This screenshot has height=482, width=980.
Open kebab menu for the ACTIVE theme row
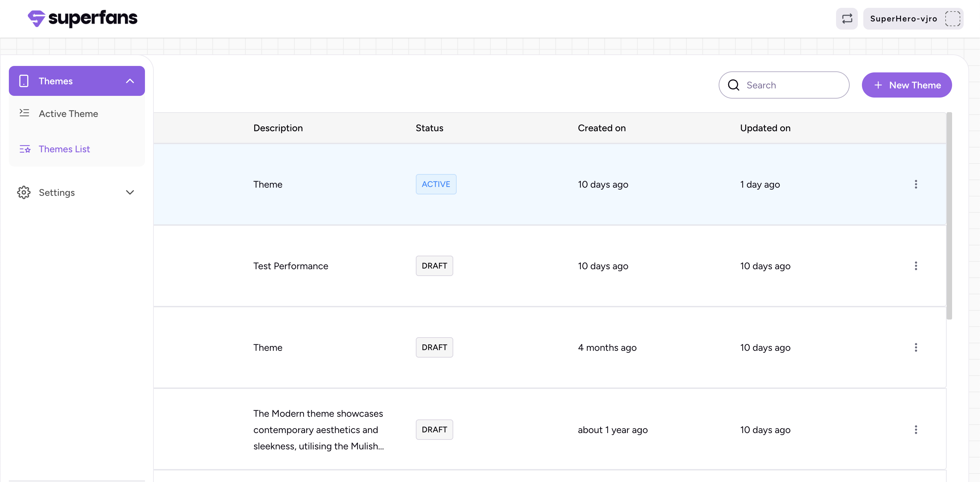916,184
